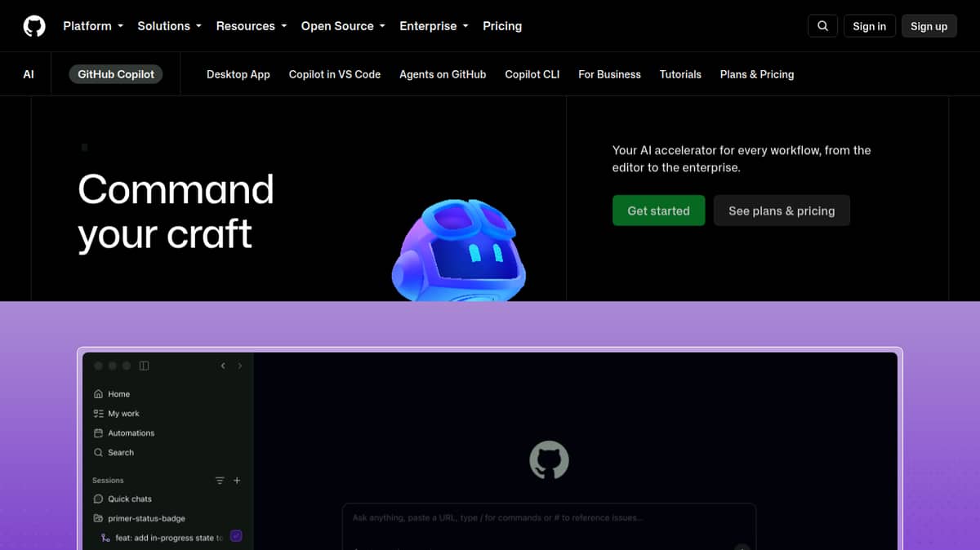This screenshot has width=980, height=550.
Task: Open the Pricing page in the top nav
Action: pyautogui.click(x=502, y=26)
